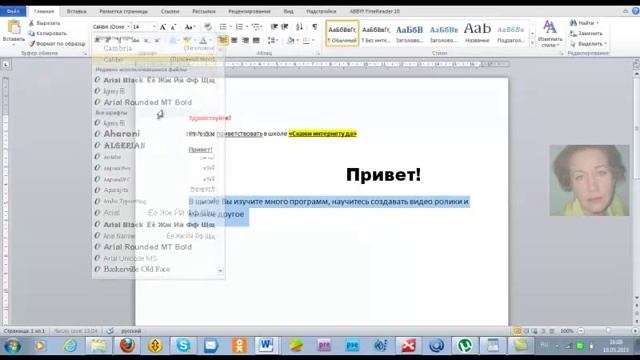Click the Sort A-Z icon
The width and height of the screenshot is (640, 360).
coord(299,27)
